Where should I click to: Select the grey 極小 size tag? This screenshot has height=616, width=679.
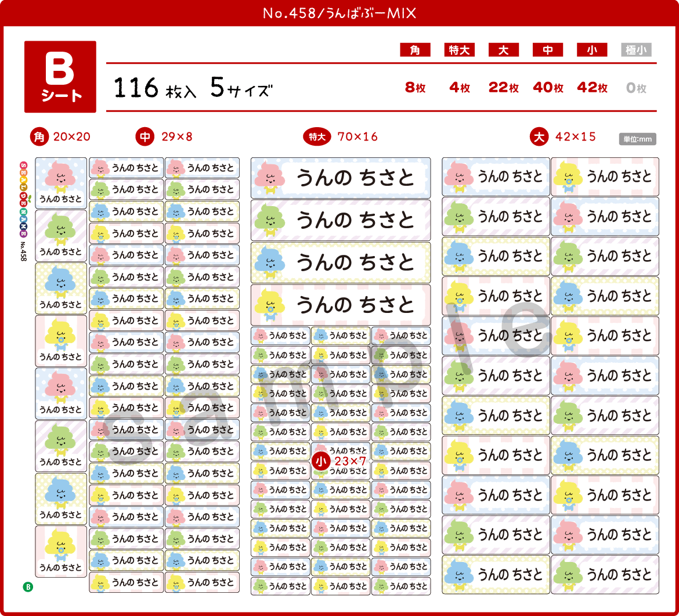pyautogui.click(x=636, y=51)
